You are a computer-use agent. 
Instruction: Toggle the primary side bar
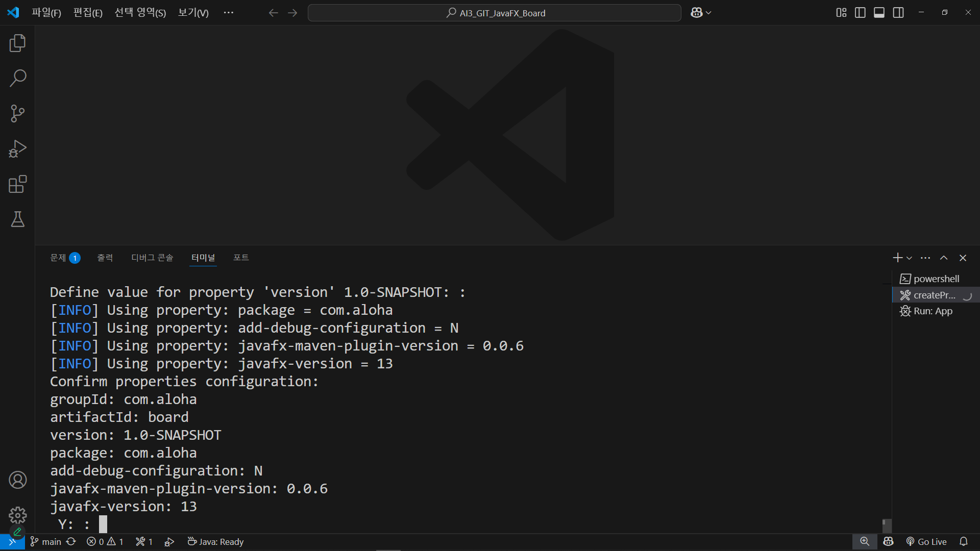[x=860, y=13]
